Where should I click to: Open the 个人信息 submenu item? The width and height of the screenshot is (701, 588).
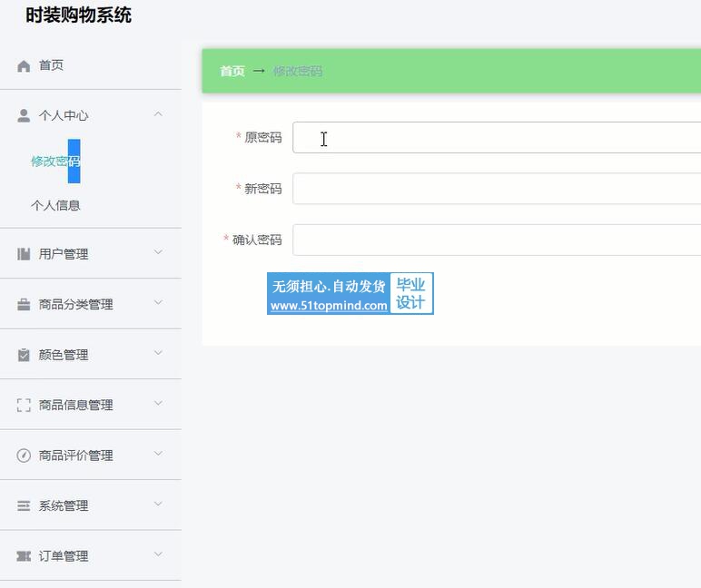pos(55,205)
